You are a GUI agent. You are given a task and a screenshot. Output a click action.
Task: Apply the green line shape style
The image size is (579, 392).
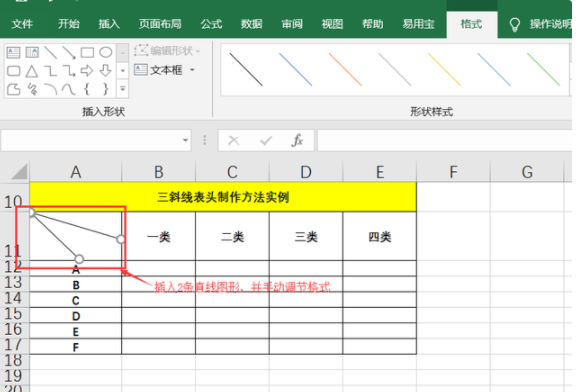pos(544,69)
